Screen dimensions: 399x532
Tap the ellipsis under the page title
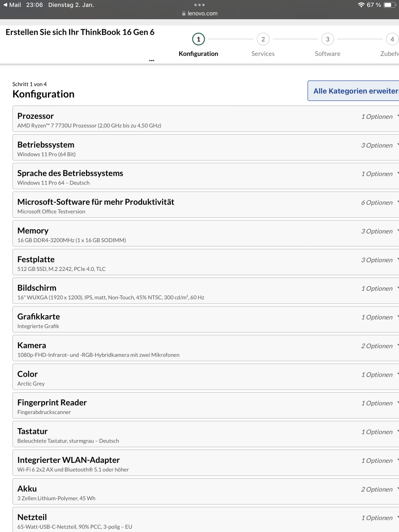point(151,60)
